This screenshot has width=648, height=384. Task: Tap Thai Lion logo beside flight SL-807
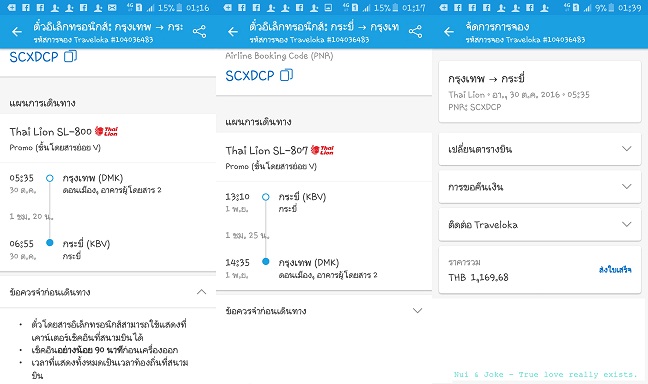click(322, 150)
